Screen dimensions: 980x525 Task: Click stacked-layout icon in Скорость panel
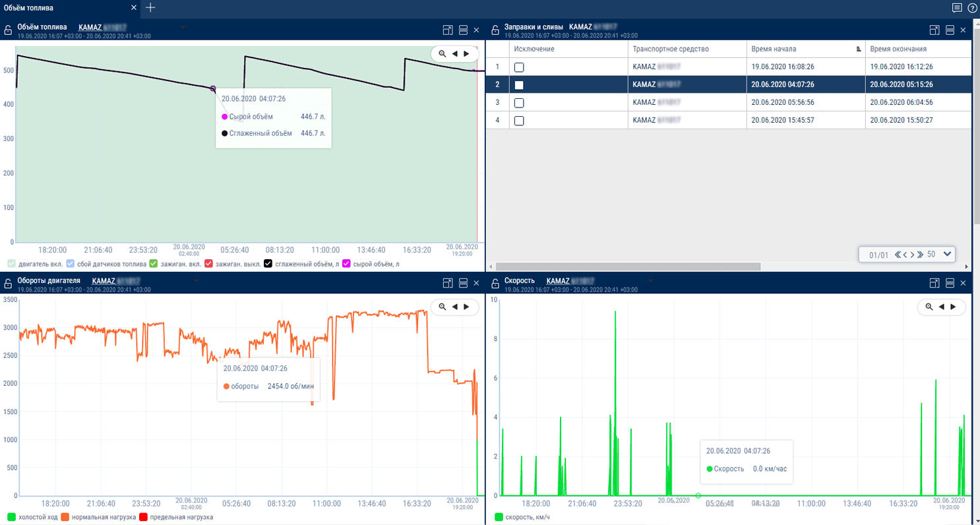(950, 283)
